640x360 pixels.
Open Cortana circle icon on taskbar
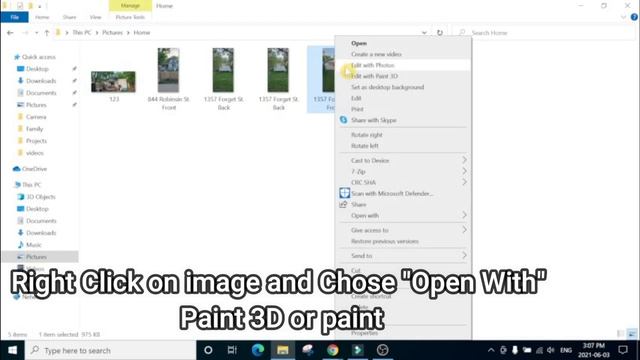point(208,350)
